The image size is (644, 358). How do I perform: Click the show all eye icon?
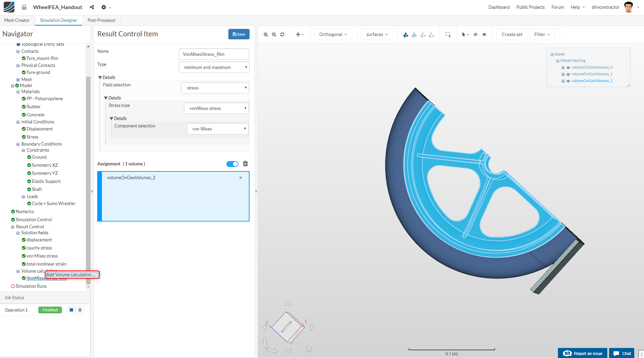tap(484, 34)
